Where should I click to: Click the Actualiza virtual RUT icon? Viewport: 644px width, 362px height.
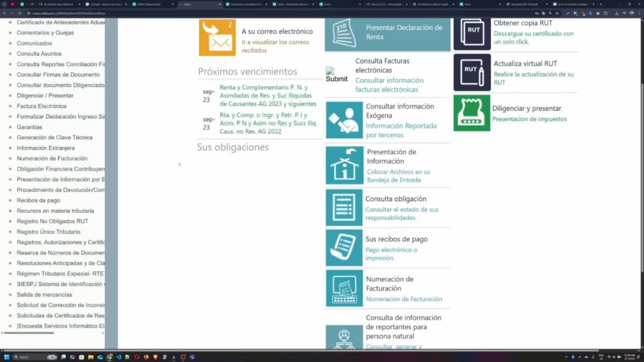coord(472,72)
